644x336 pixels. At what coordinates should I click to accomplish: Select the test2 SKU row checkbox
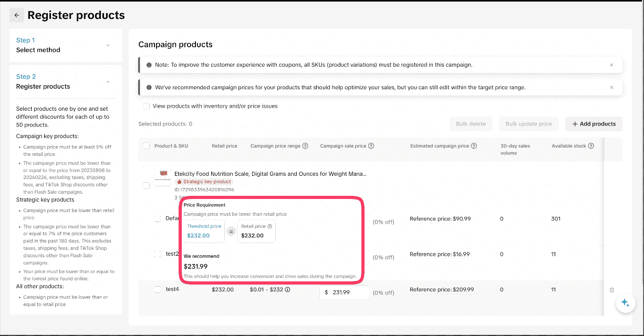click(158, 254)
